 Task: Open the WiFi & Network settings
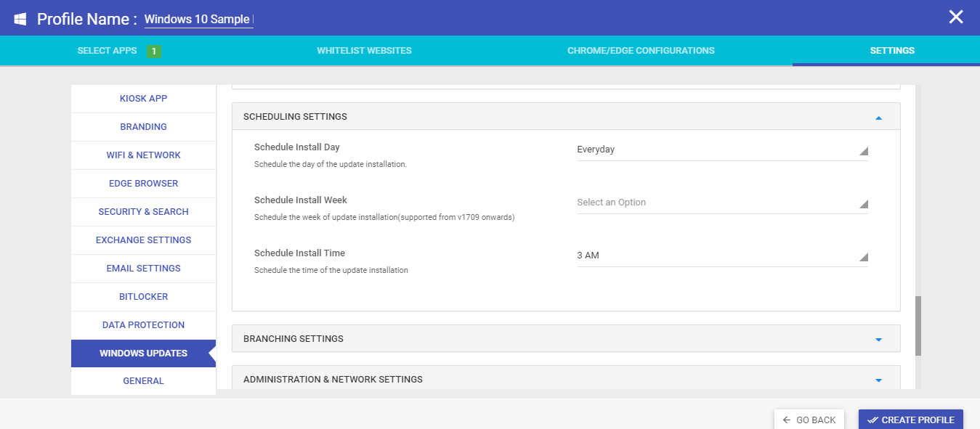tap(143, 155)
